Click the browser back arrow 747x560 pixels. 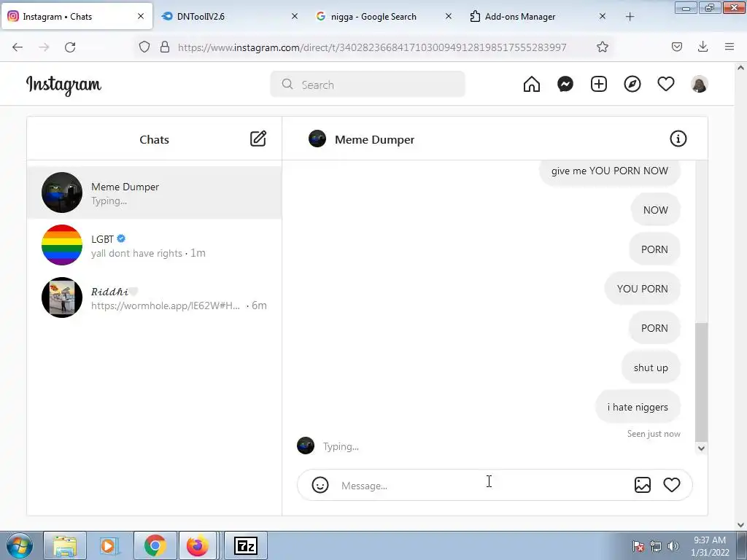click(18, 47)
